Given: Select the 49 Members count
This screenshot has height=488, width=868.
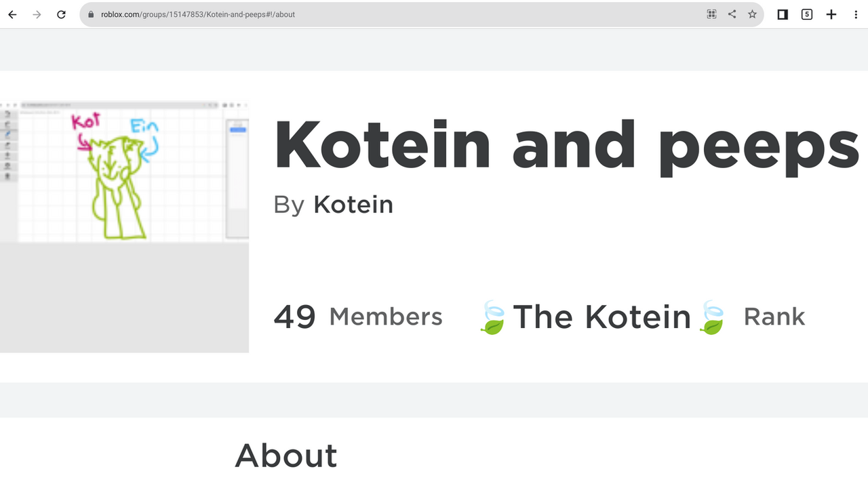Looking at the screenshot, I should pos(358,317).
